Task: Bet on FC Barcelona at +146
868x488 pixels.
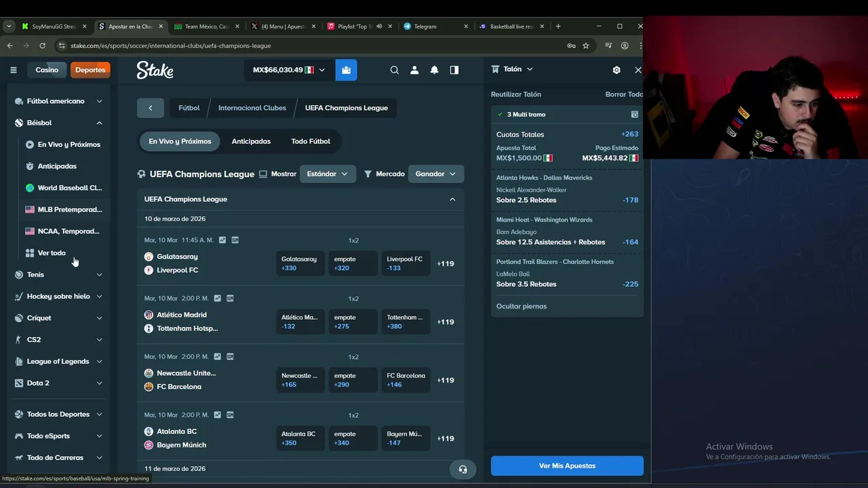Action: (x=406, y=380)
